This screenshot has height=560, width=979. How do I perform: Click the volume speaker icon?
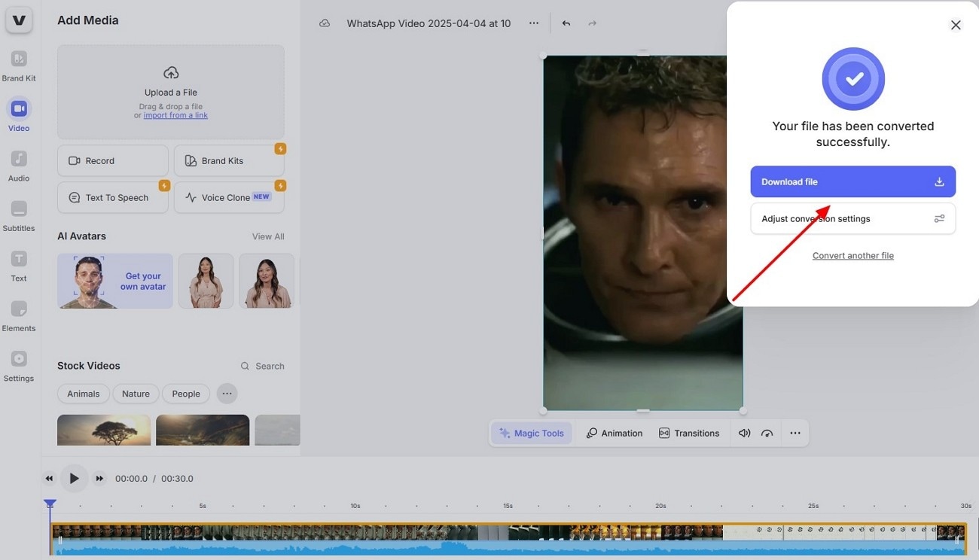(x=745, y=433)
